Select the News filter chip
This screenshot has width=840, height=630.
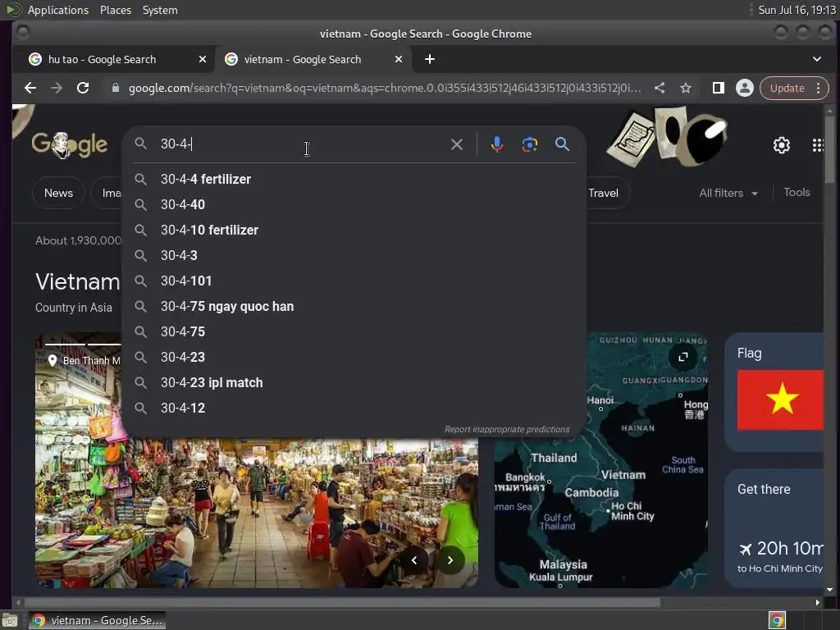pyautogui.click(x=58, y=193)
